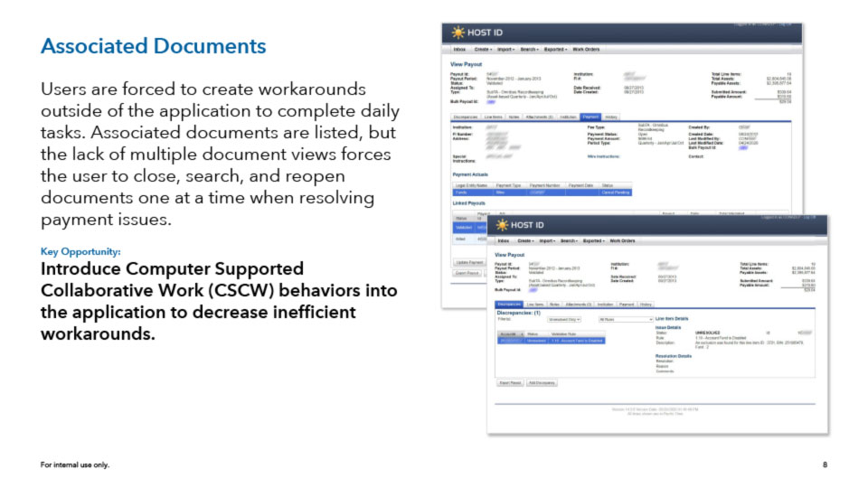Select the Discrepancies tab in upper window

[x=465, y=117]
